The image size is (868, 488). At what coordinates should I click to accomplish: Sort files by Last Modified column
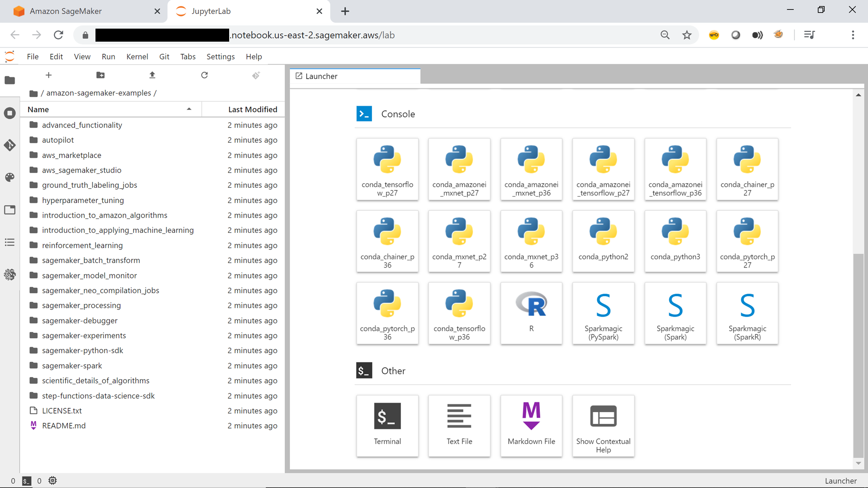pos(253,109)
